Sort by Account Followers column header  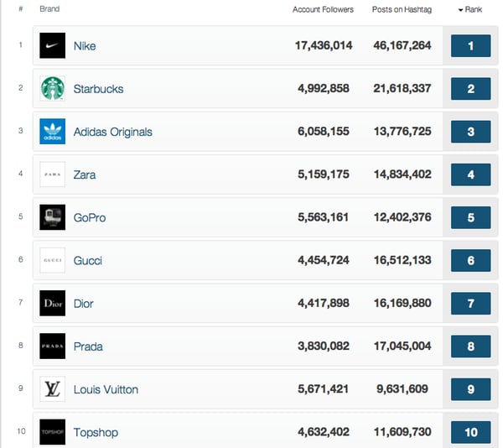click(x=323, y=9)
